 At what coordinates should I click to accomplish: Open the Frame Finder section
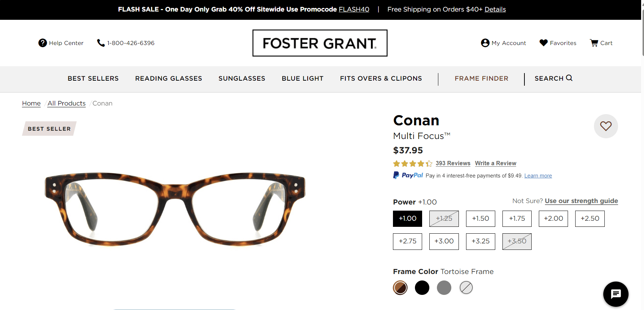click(x=482, y=78)
